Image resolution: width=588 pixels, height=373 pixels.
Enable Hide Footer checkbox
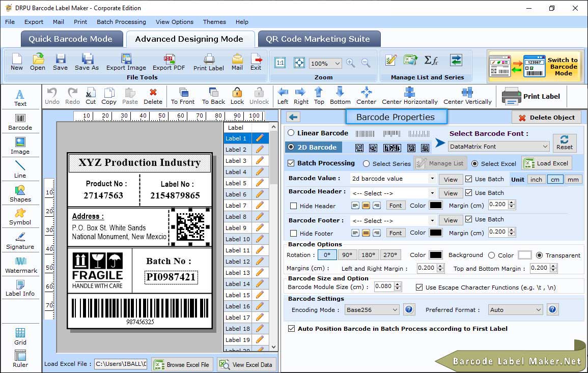point(294,234)
